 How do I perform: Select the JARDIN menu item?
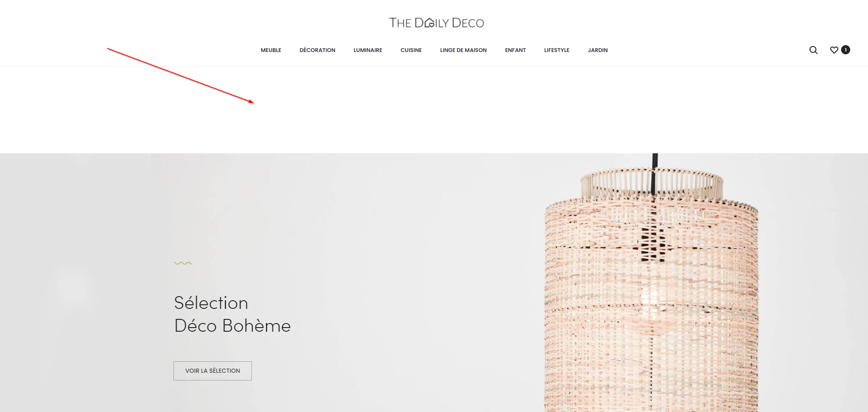598,50
